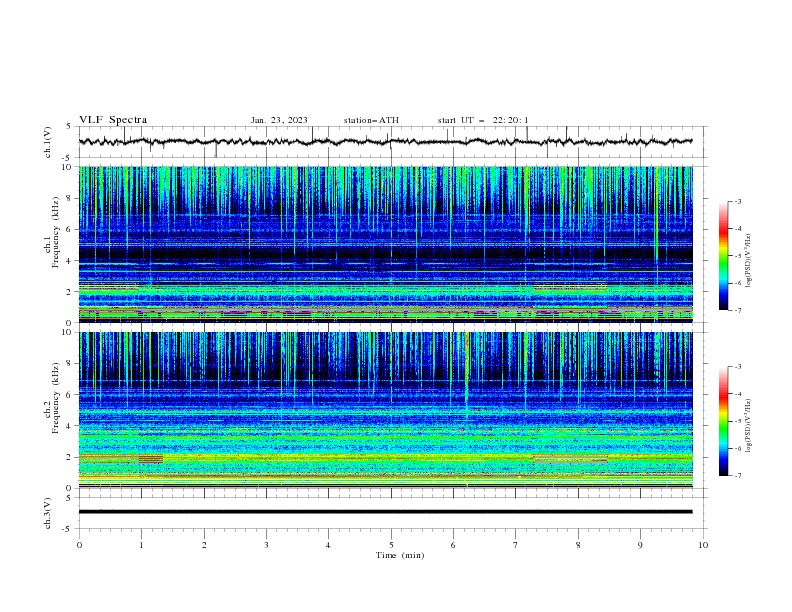Click the "station=ATH" header label
The height and width of the screenshot is (612, 792).
click(371, 120)
